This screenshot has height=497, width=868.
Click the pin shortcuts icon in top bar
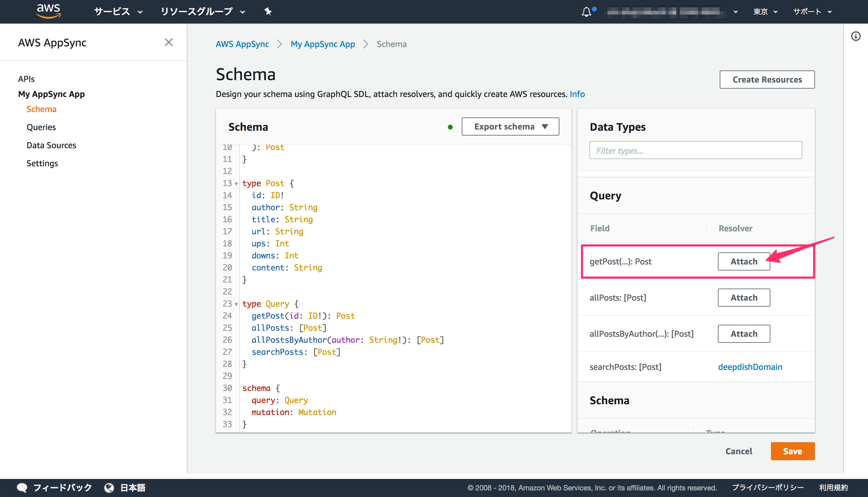pyautogui.click(x=268, y=12)
